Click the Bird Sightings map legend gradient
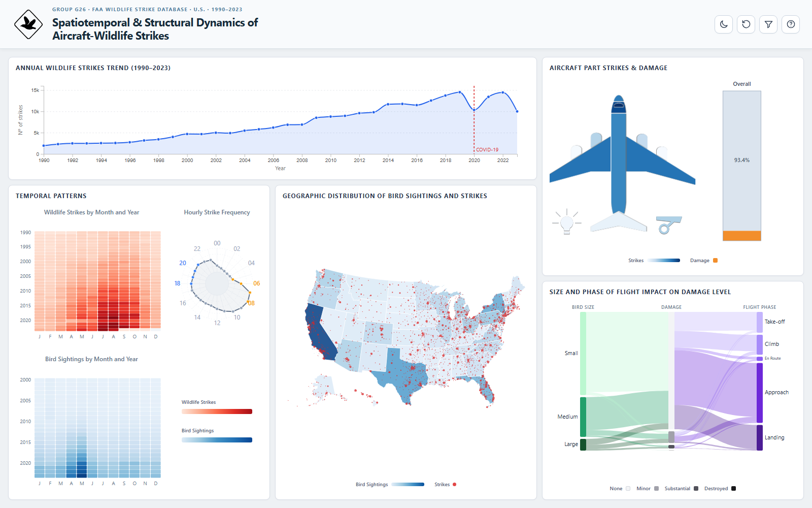The height and width of the screenshot is (508, 812). (408, 485)
